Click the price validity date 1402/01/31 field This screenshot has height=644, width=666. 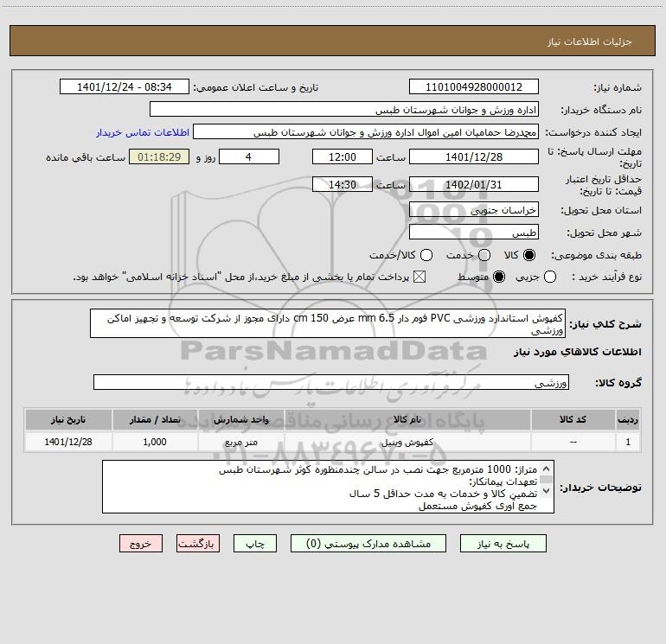tap(474, 185)
